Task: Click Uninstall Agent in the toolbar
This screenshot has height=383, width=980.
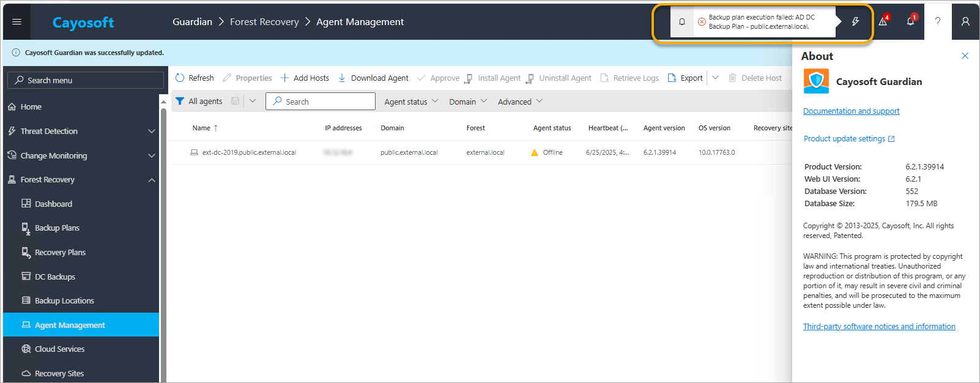Action: (559, 78)
